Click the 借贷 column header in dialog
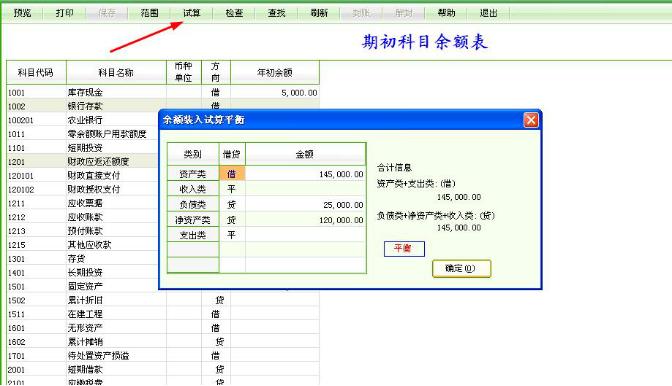Image resolution: width=672 pixels, height=386 pixels. (232, 154)
